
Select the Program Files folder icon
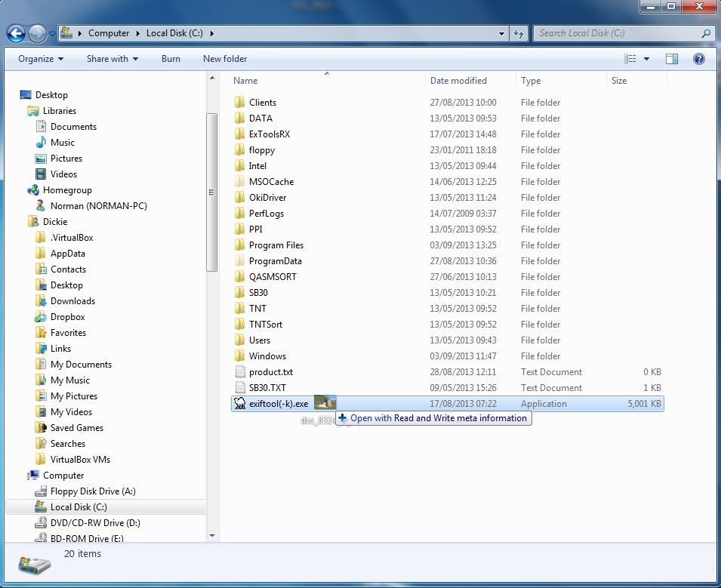239,245
